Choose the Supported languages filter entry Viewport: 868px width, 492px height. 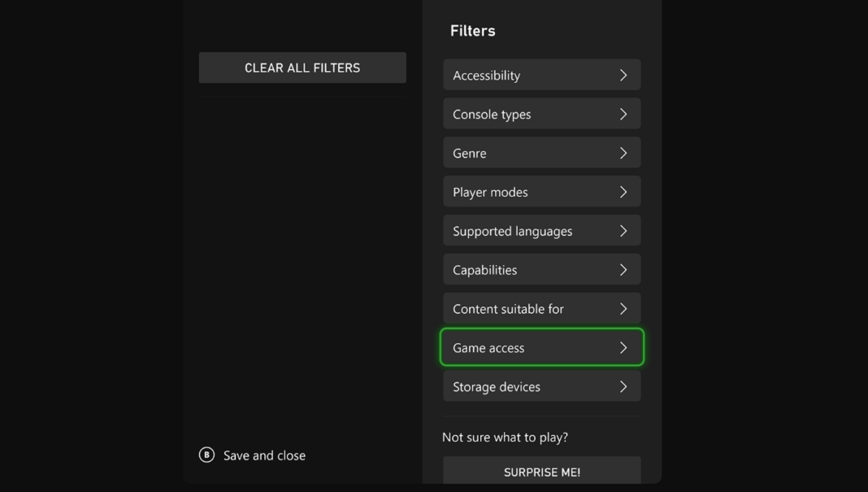pos(542,231)
